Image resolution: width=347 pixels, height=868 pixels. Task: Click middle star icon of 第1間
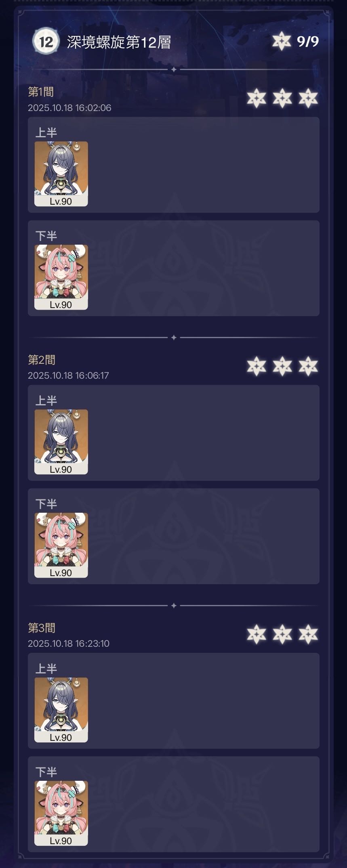point(282,98)
